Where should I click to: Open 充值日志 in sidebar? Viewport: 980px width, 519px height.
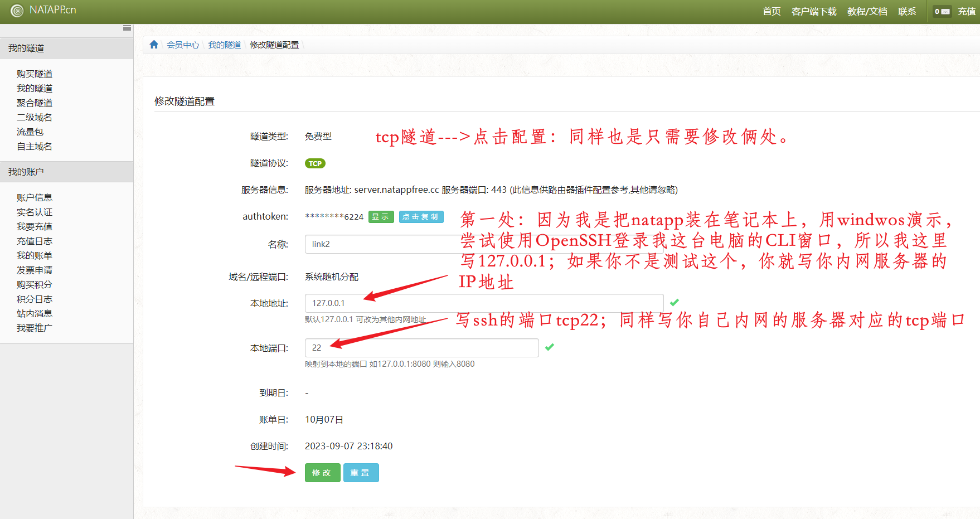[35, 241]
